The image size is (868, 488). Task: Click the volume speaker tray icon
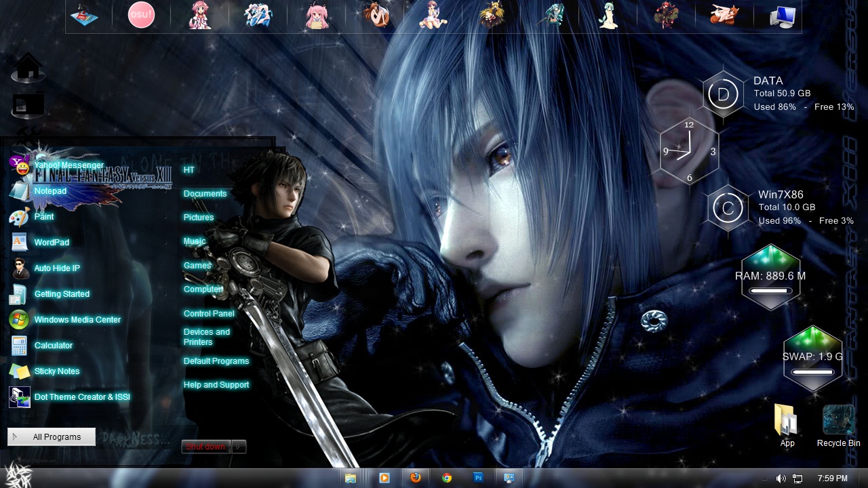(781, 479)
